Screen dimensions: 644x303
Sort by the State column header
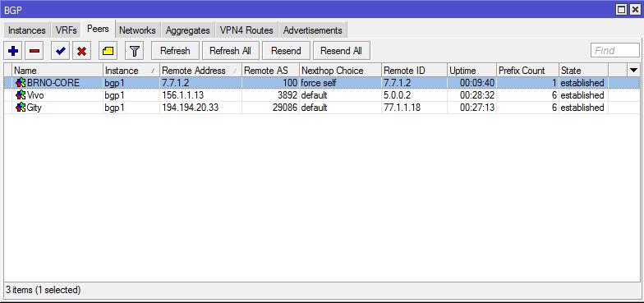pos(583,71)
